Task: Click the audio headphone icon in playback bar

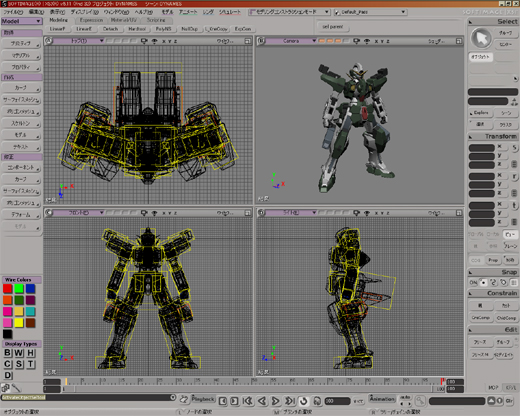Action: (x=317, y=401)
